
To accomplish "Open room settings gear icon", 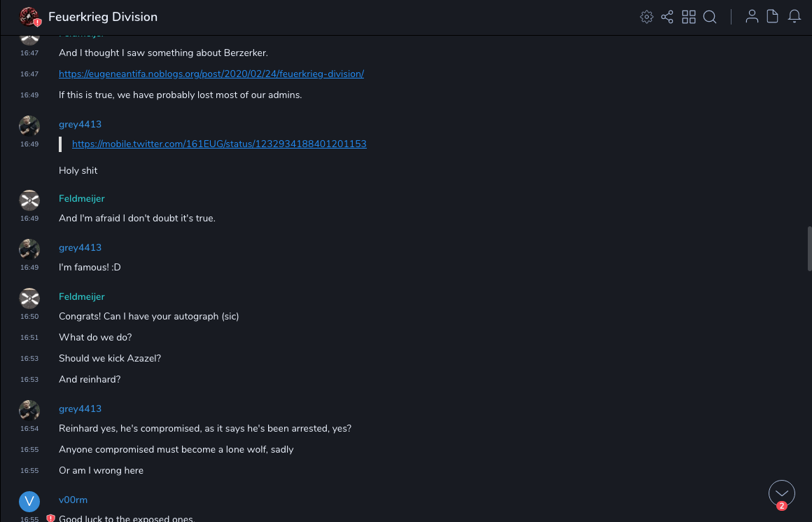I will (647, 17).
